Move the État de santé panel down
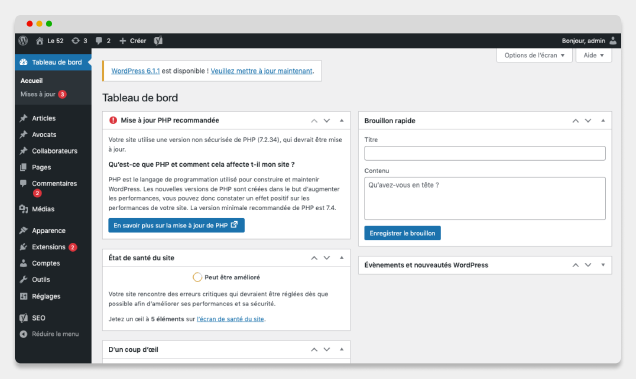The image size is (636, 379). pos(327,258)
